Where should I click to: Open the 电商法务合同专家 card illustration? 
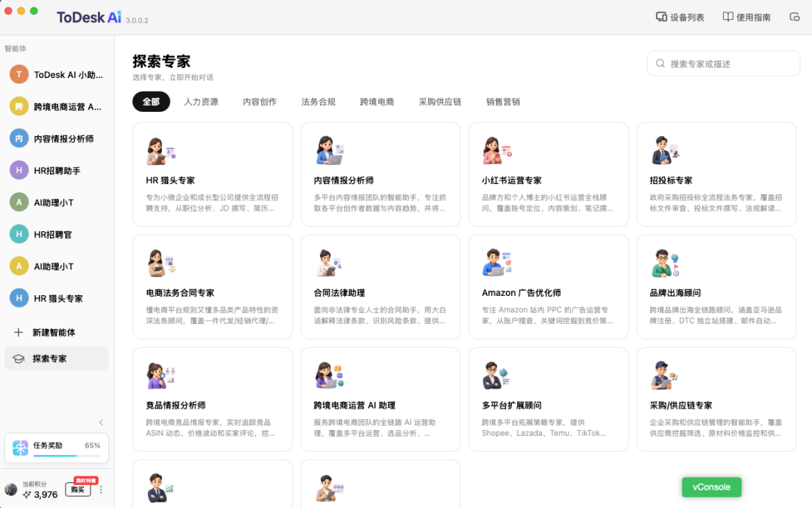[x=161, y=263]
